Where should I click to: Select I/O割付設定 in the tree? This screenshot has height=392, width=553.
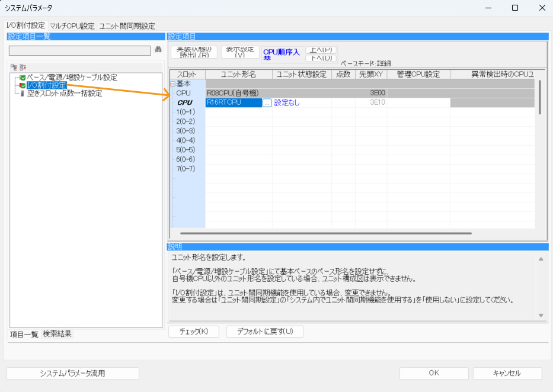[x=46, y=85]
